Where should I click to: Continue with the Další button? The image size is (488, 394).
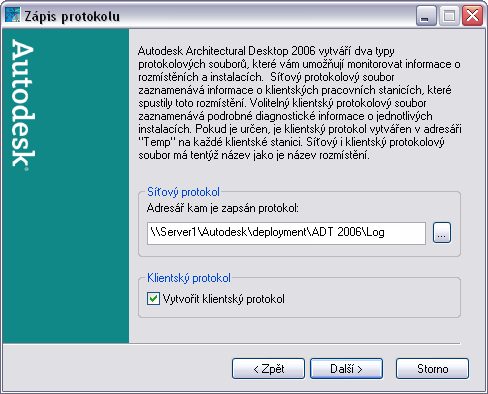346,369
